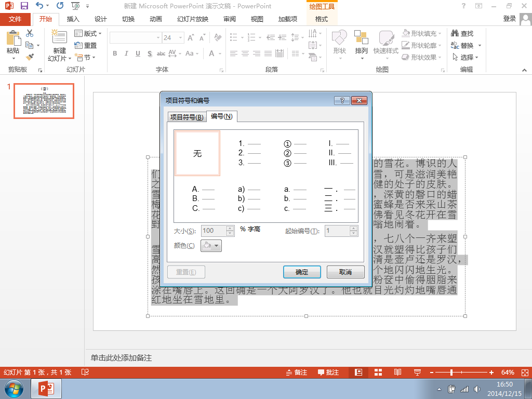The height and width of the screenshot is (399, 532).
Task: Open the font name dropdown arrow
Action: (158, 37)
